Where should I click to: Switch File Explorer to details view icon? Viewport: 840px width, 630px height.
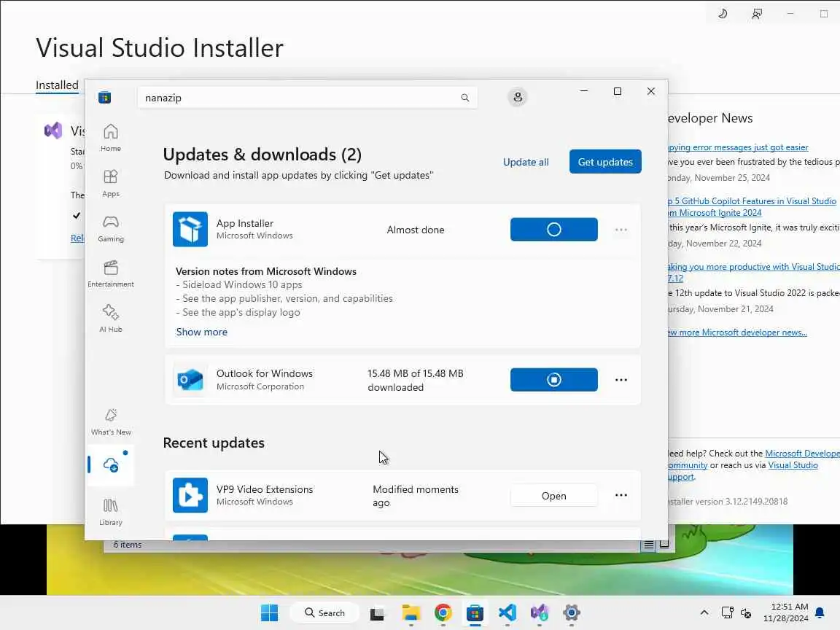point(648,545)
